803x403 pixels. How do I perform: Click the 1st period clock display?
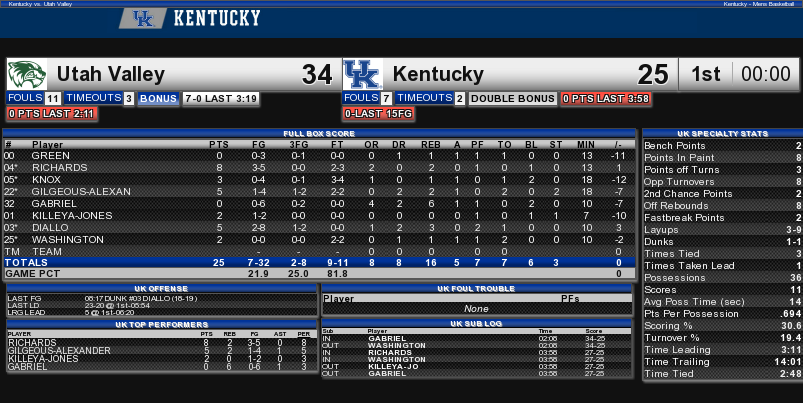pos(739,74)
